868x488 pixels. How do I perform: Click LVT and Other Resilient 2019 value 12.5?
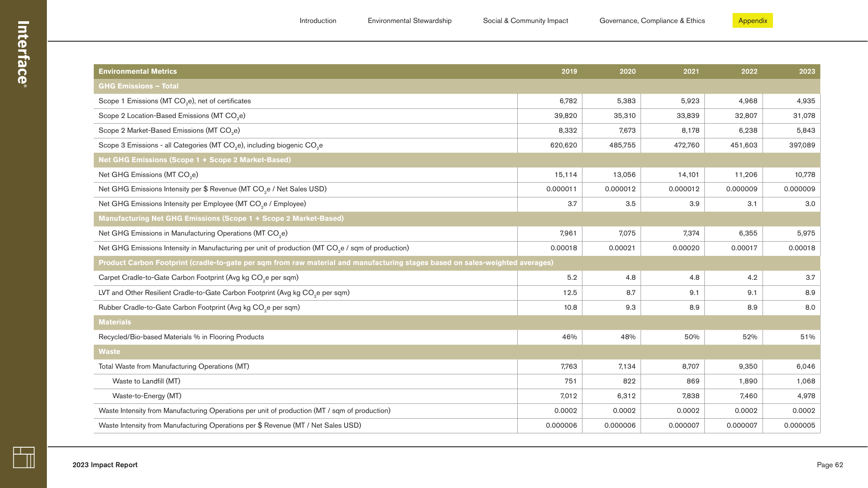pyautogui.click(x=570, y=293)
